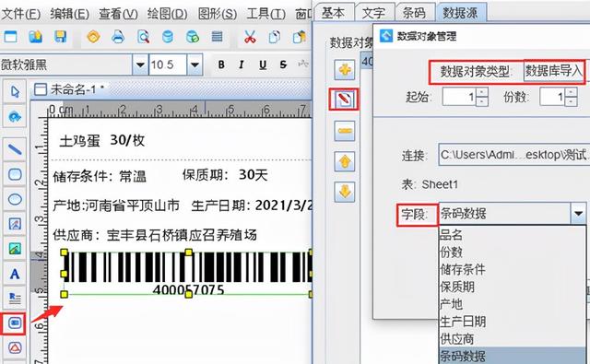Choose the ellipse drawing tool

click(15, 199)
